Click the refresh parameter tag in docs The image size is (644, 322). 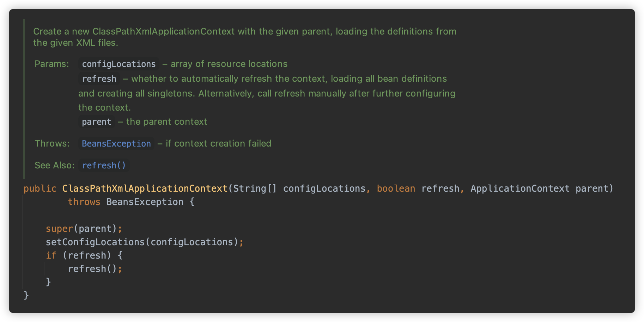[x=99, y=79]
